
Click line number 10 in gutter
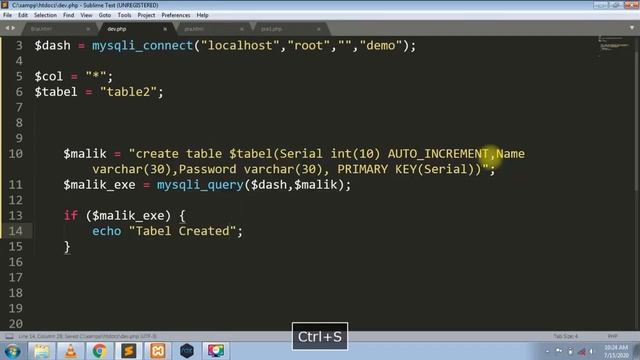16,153
